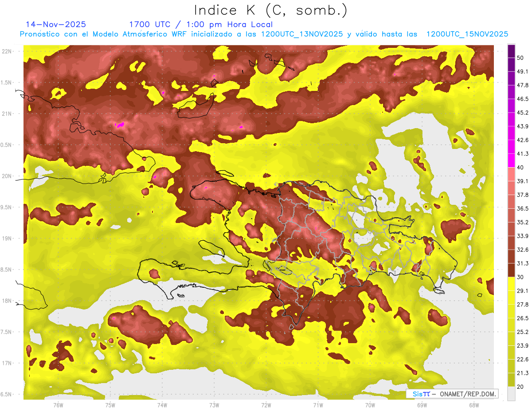Click the legend value 50
532x411 pixels.
[520, 58]
